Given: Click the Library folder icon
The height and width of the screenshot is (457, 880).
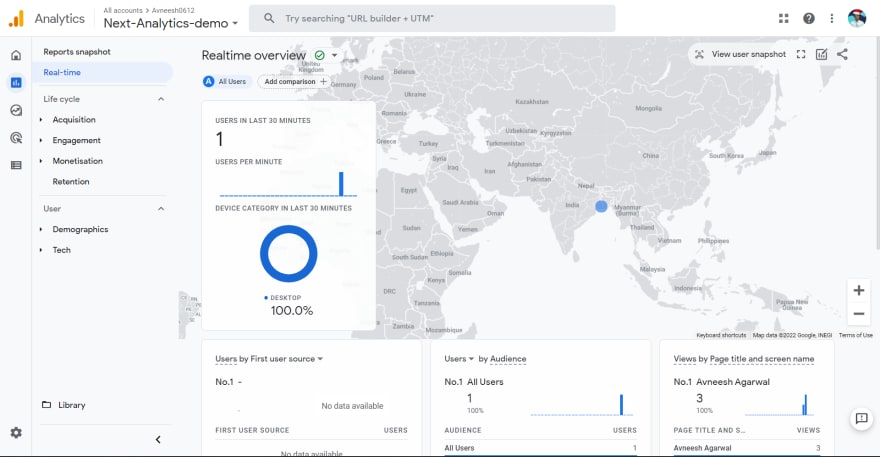Looking at the screenshot, I should pos(47,405).
